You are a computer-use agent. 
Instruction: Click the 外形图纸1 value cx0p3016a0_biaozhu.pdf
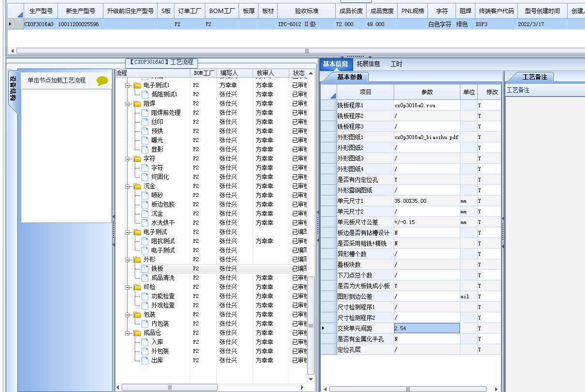427,137
